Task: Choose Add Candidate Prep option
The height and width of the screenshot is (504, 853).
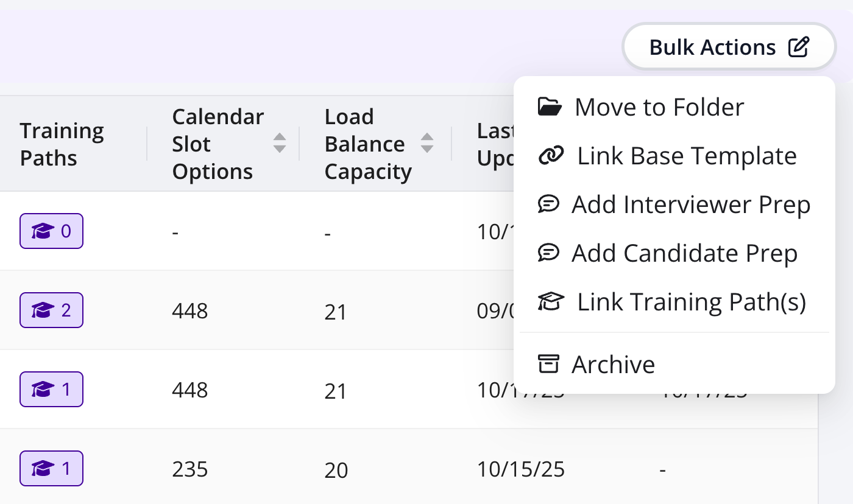Action: (x=684, y=253)
